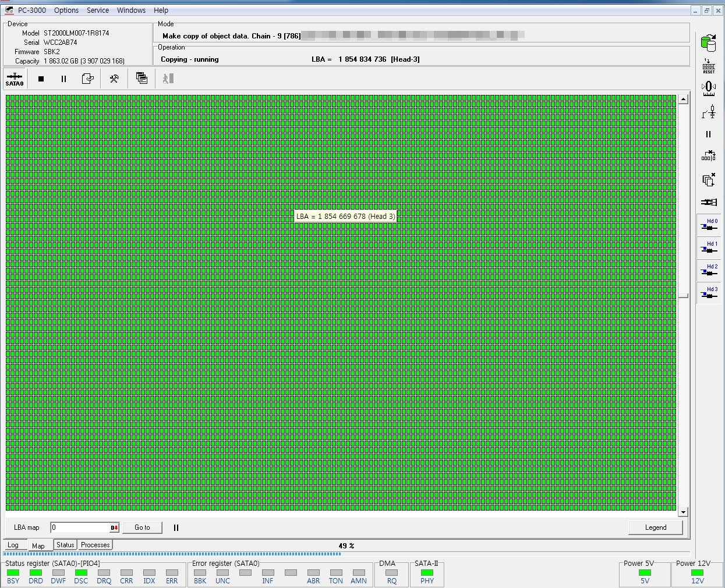Click the CRR status indicator
This screenshot has width=725, height=588.
(126, 573)
